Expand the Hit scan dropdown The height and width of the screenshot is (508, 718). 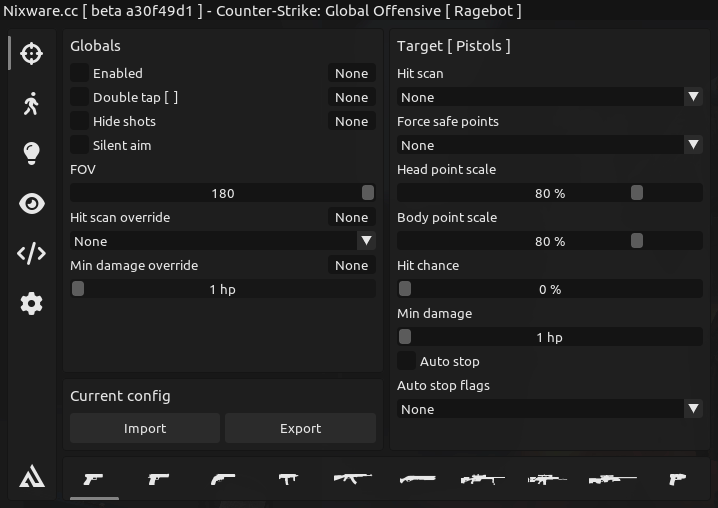(x=549, y=97)
